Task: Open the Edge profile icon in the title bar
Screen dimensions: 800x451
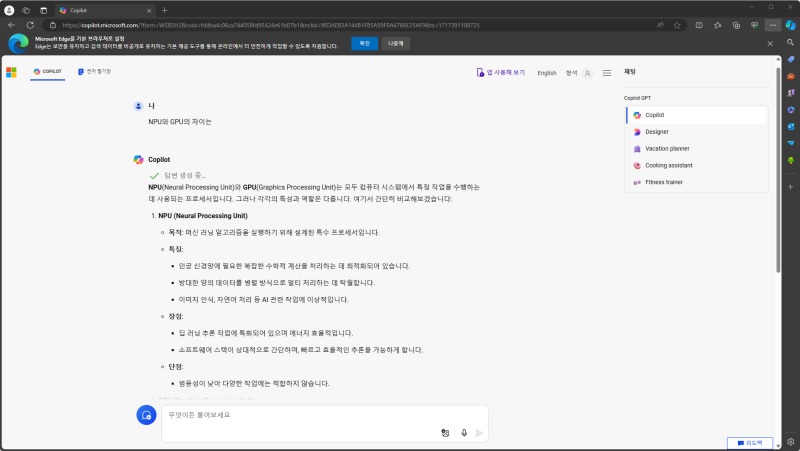Action: [9, 10]
